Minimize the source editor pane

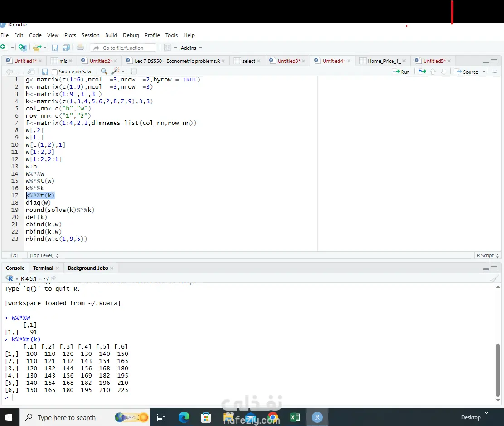486,62
